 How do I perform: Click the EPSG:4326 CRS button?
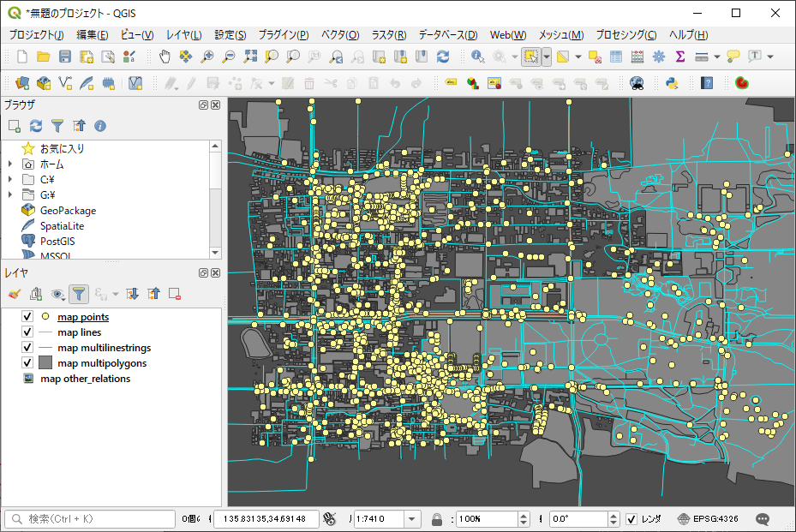point(709,519)
